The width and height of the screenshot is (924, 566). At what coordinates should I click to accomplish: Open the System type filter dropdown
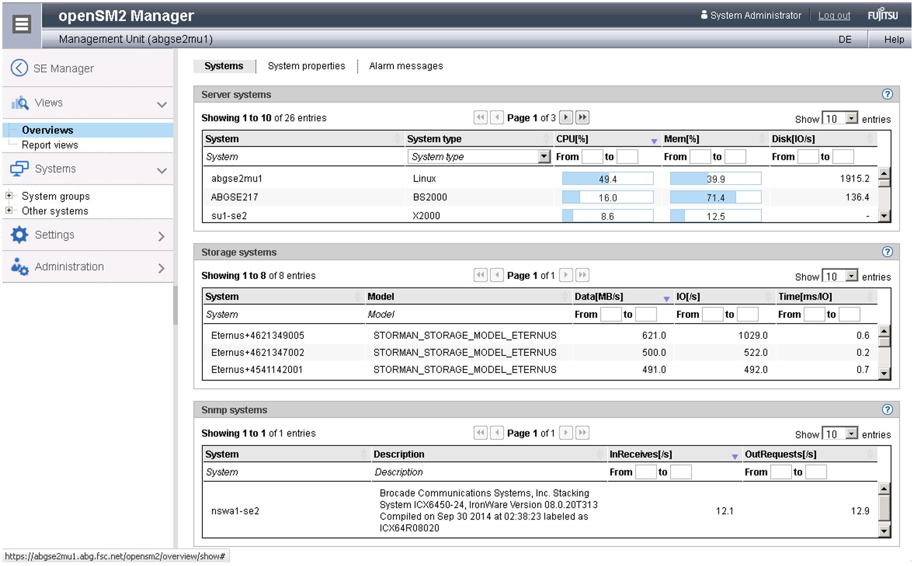[x=543, y=157]
